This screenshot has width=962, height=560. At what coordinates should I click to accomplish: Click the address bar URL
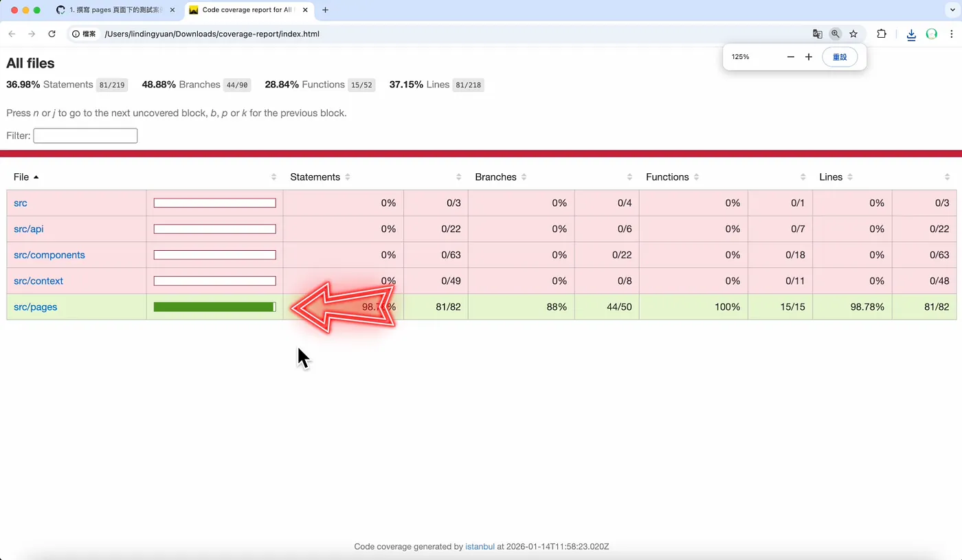[212, 34]
